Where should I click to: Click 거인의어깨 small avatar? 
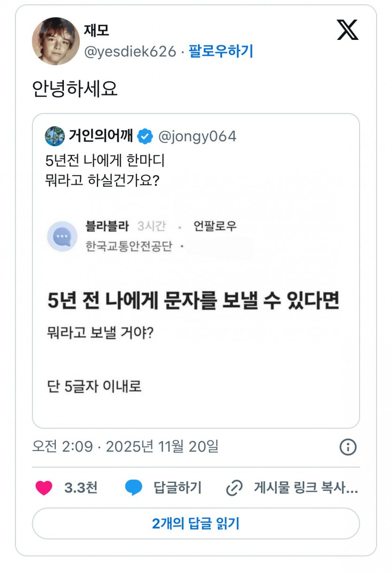click(54, 137)
